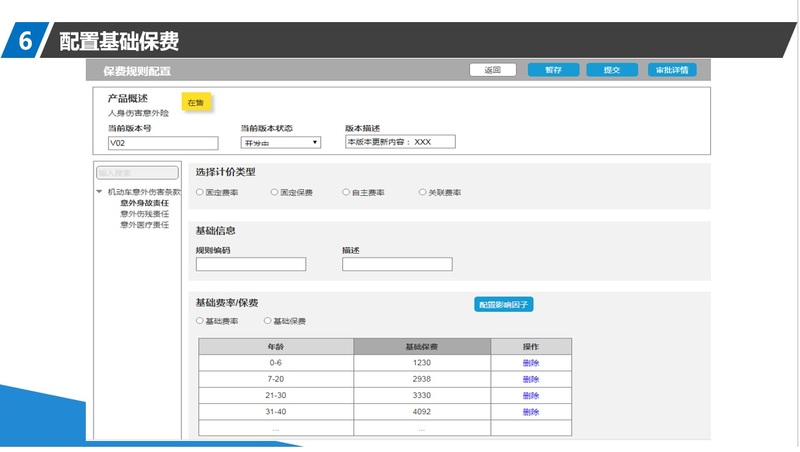Select the 基础费率 radio option
Viewport: 800px width, 452px height.
199,321
